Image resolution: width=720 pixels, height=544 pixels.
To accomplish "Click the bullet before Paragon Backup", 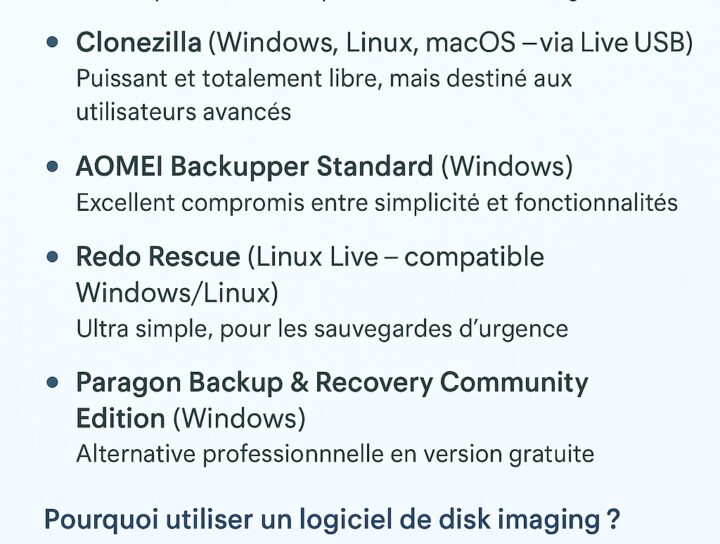I will [53, 382].
